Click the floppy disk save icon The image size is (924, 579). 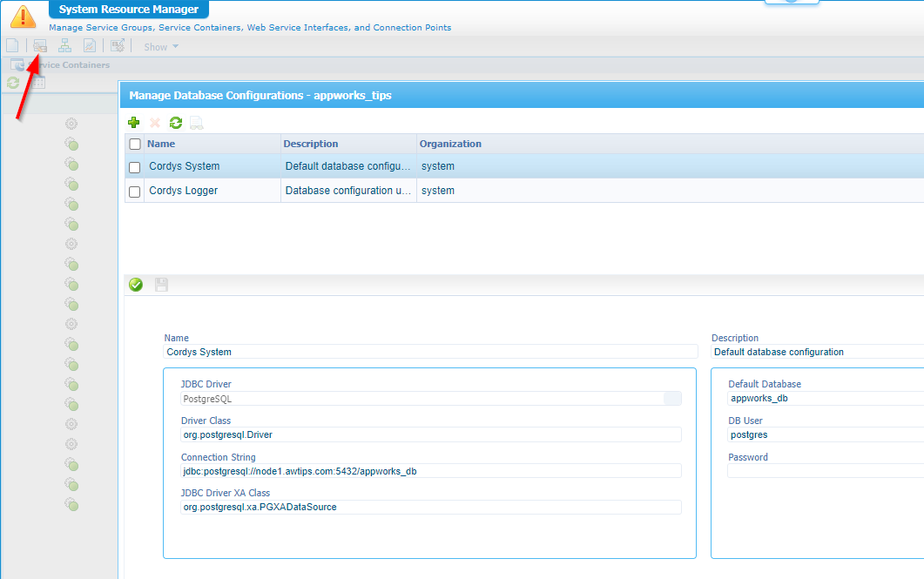pos(161,285)
